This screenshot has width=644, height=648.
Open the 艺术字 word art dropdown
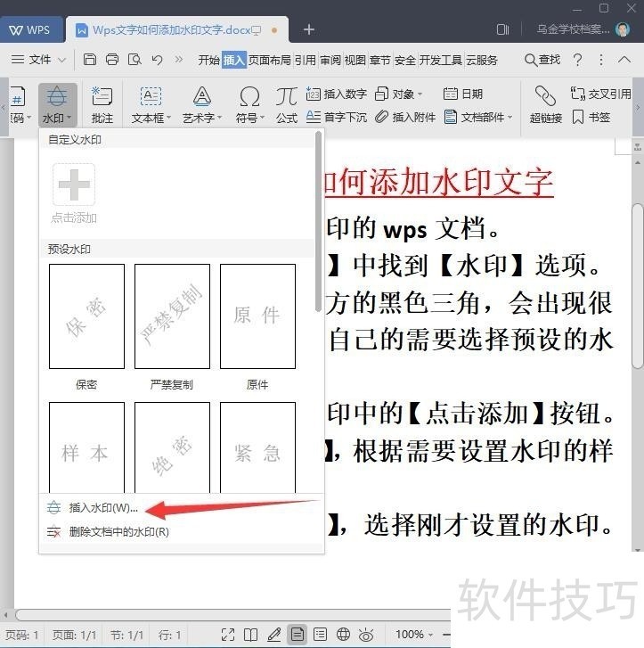202,104
